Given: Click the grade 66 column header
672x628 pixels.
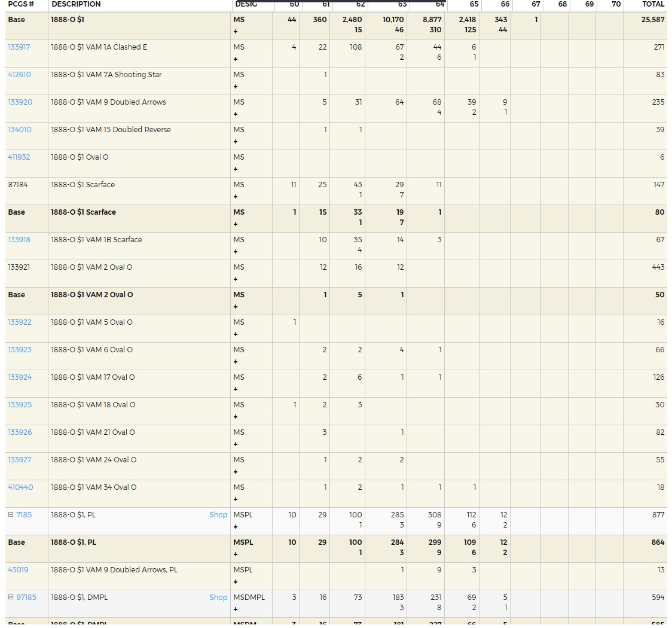Looking at the screenshot, I should 505,4.
